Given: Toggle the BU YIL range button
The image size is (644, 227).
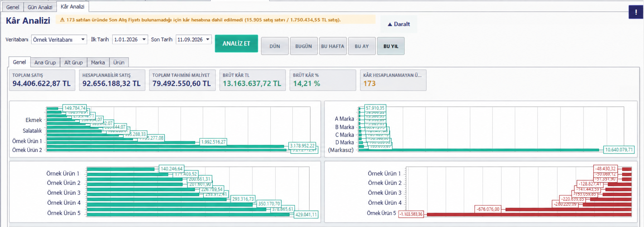Looking at the screenshot, I should [391, 46].
